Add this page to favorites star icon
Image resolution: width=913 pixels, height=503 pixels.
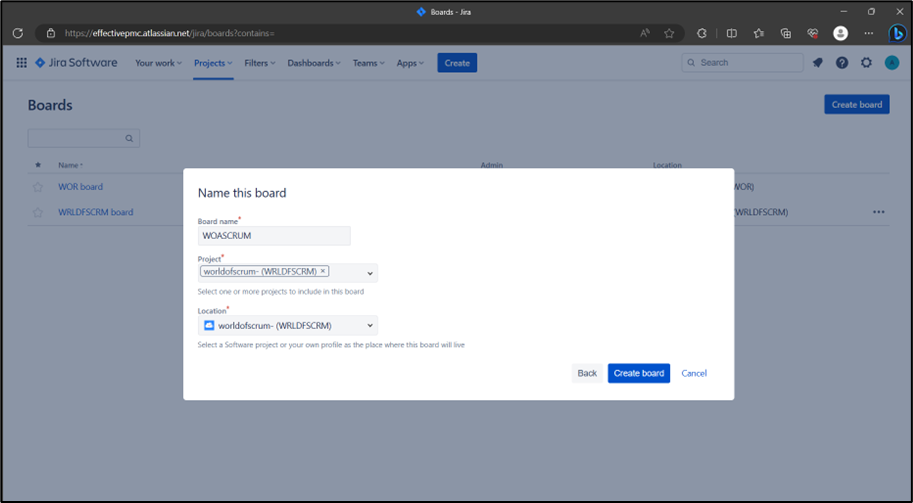(669, 33)
